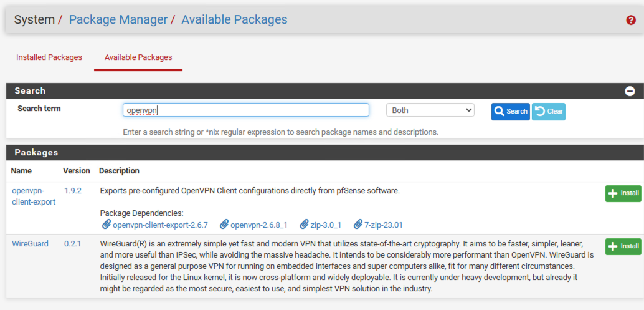Open the Package Manager breadcrumb link
Viewport: 644px width, 310px height.
pos(118,20)
